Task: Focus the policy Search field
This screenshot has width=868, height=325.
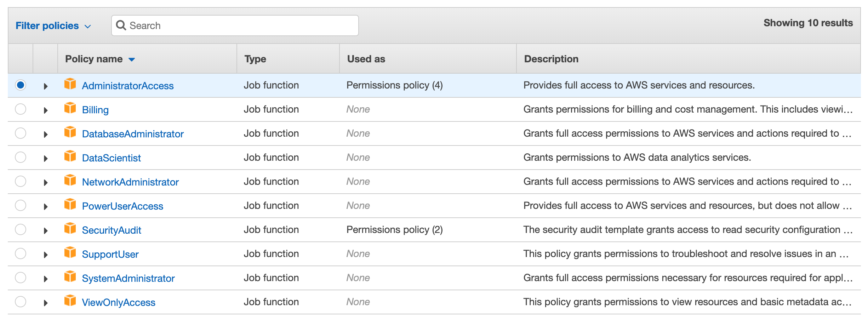Action: [x=235, y=25]
